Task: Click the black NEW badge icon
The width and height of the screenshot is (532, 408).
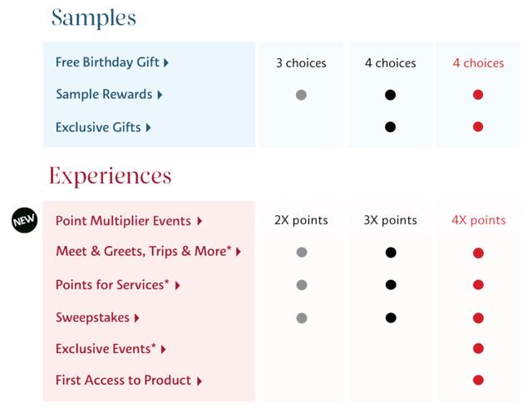Action: click(x=24, y=221)
